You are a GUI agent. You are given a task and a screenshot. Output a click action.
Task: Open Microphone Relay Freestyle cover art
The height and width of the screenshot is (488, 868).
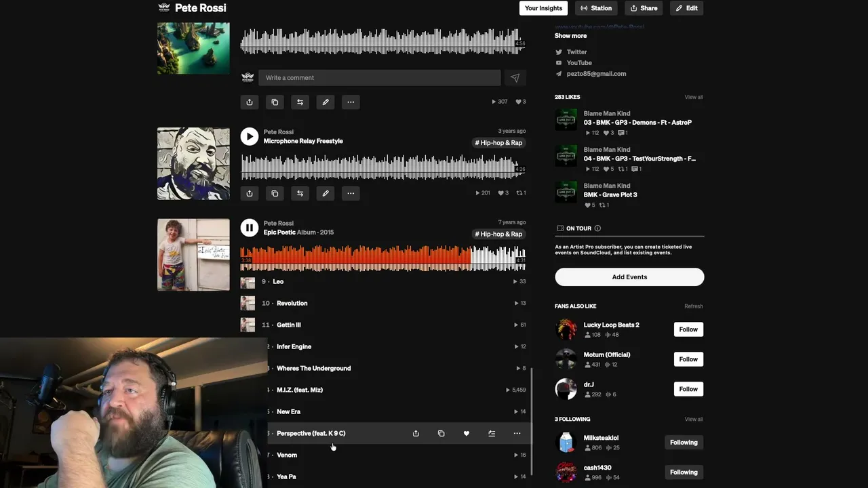(x=193, y=164)
